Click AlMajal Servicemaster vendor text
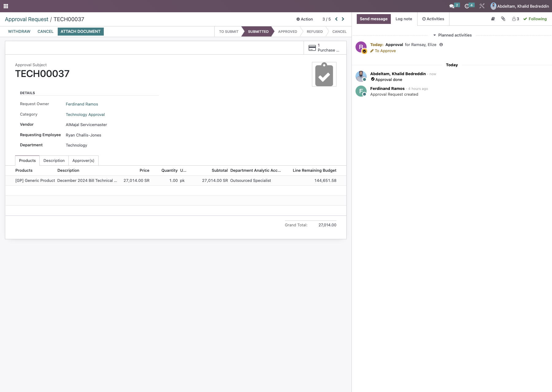552x392 pixels. click(86, 125)
